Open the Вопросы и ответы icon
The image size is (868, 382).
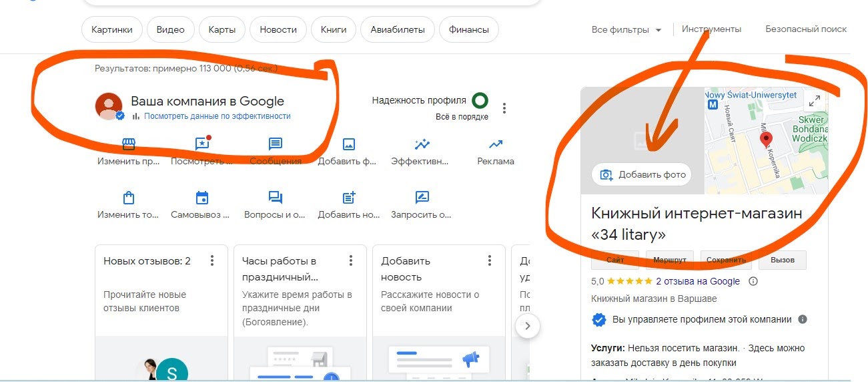pyautogui.click(x=276, y=198)
